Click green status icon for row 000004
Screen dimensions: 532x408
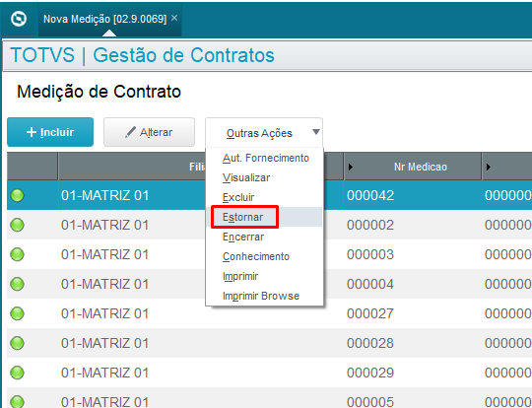[x=18, y=284]
